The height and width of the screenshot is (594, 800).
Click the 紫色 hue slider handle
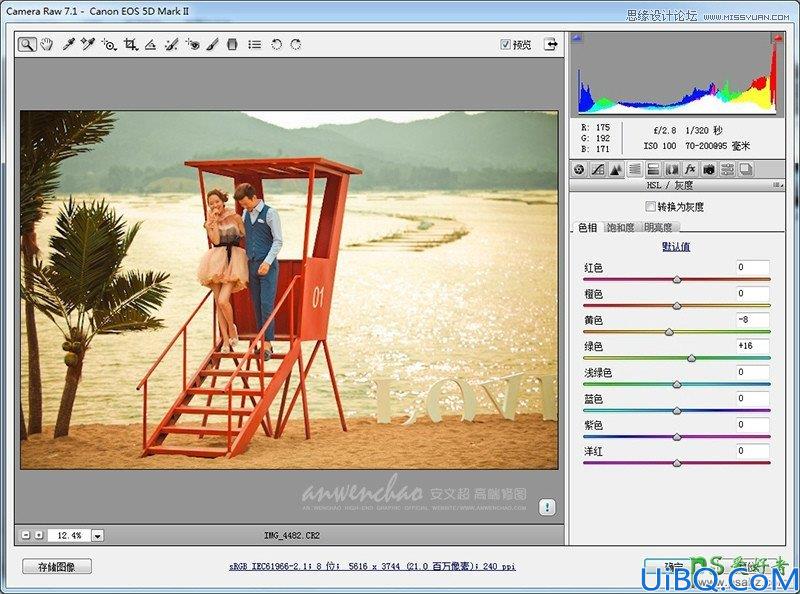coord(677,437)
